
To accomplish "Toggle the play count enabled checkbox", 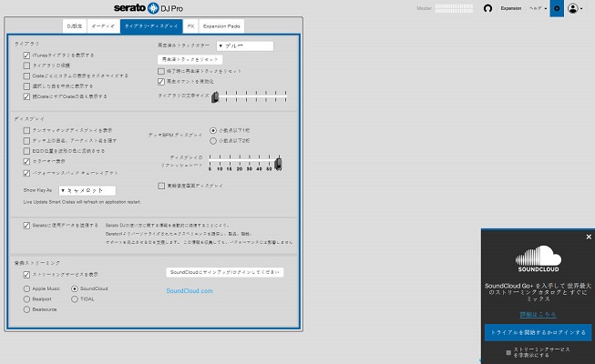I will [161, 82].
